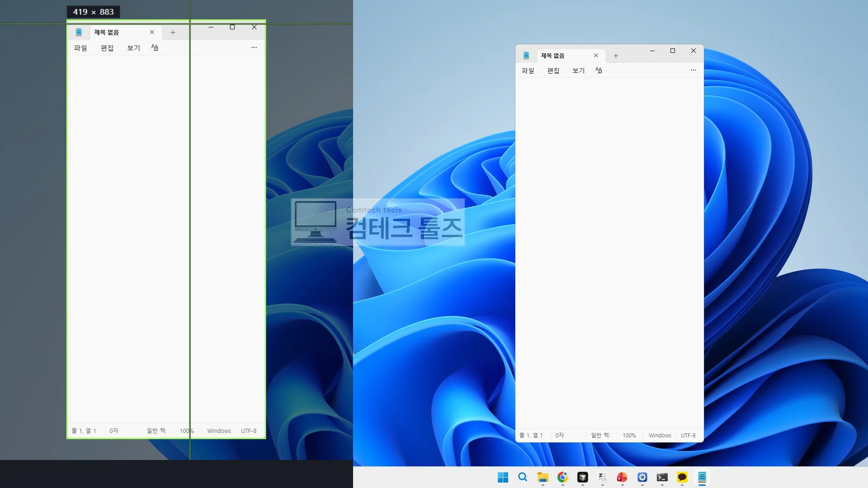Open File Explorer from the taskbar

[542, 477]
